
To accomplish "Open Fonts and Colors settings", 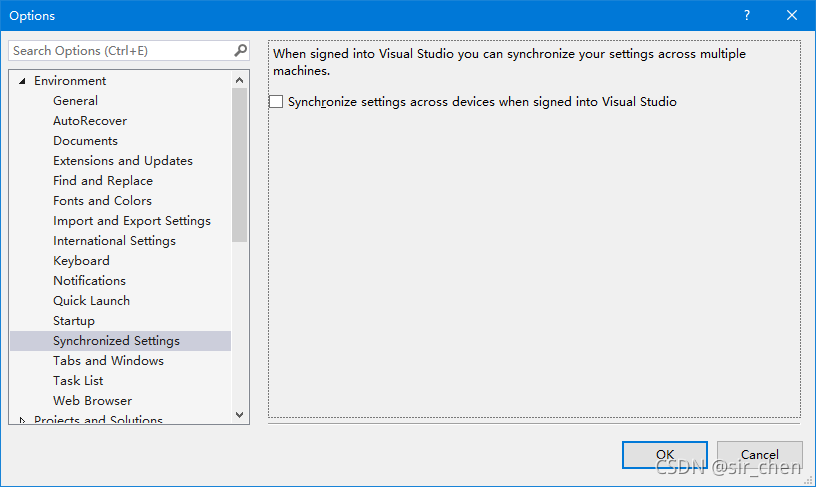I will point(103,201).
